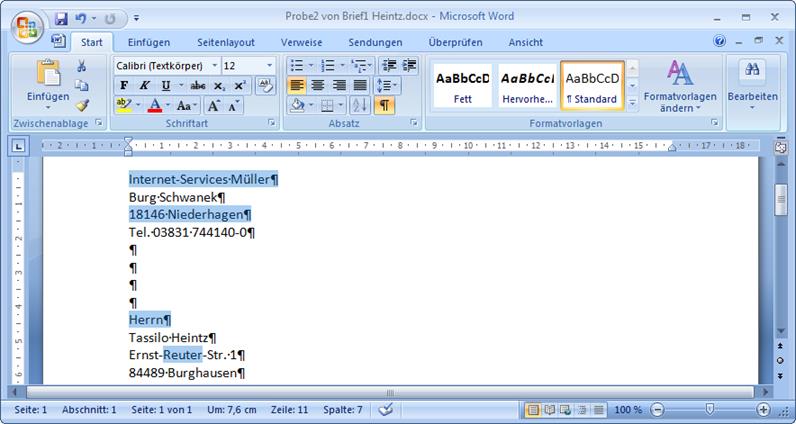Apply the Fett quick style

[463, 85]
